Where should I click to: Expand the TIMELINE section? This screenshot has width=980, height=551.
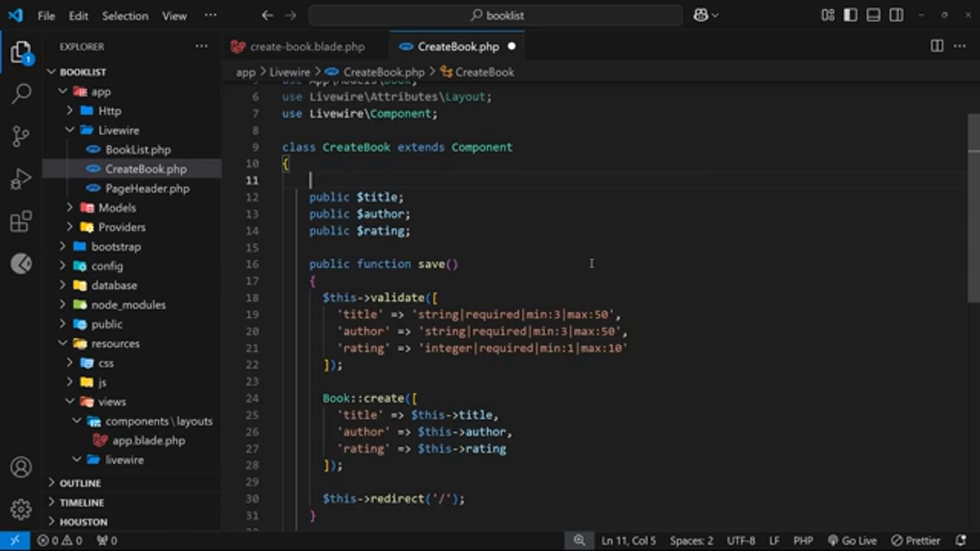(x=132, y=503)
